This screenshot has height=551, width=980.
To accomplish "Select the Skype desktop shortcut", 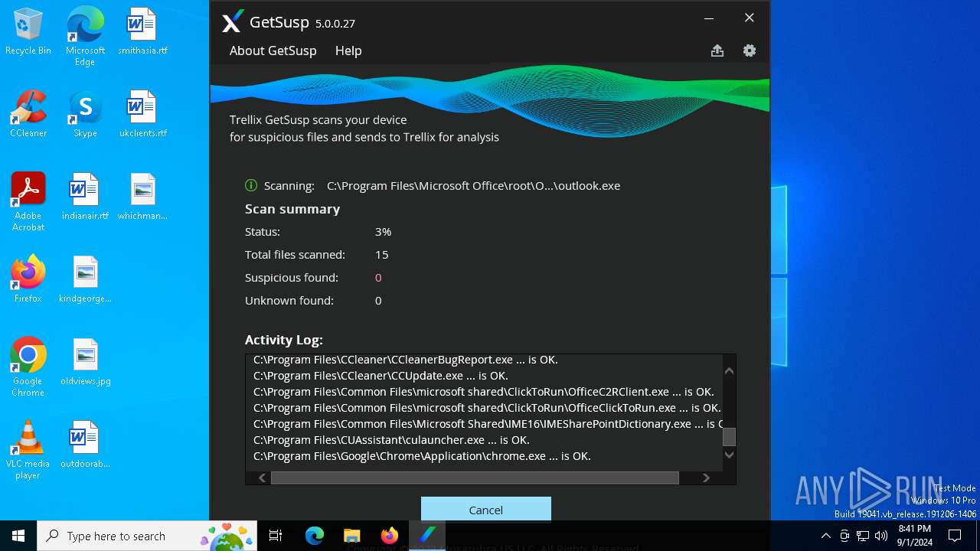I will [x=85, y=113].
